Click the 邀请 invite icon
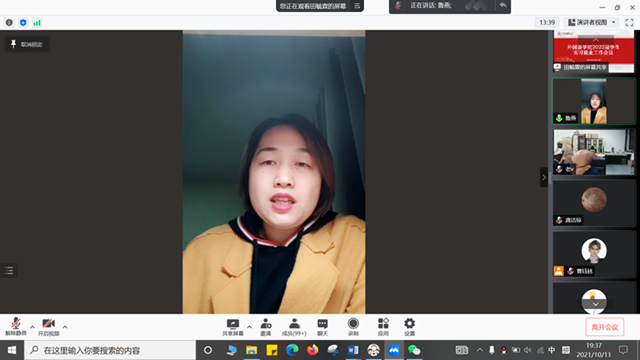 pyautogui.click(x=266, y=327)
